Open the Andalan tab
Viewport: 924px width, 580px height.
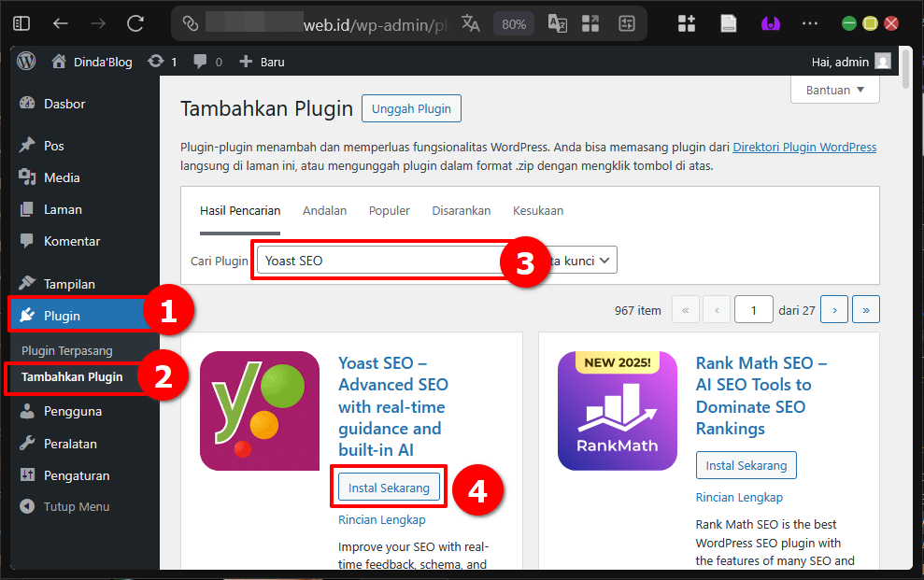[324, 211]
